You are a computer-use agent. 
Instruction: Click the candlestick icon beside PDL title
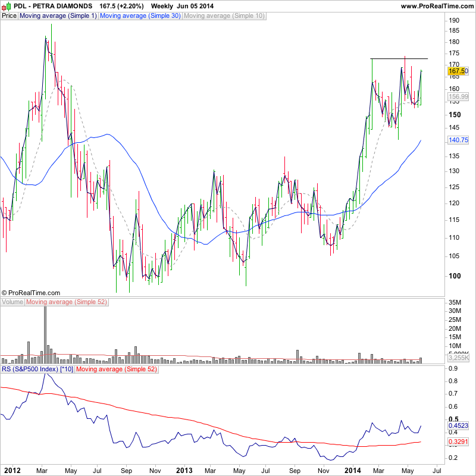pyautogui.click(x=7, y=6)
